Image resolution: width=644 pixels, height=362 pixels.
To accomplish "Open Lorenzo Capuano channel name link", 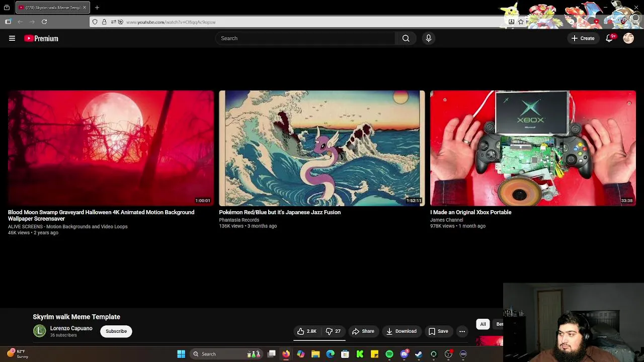I will pos(71,328).
